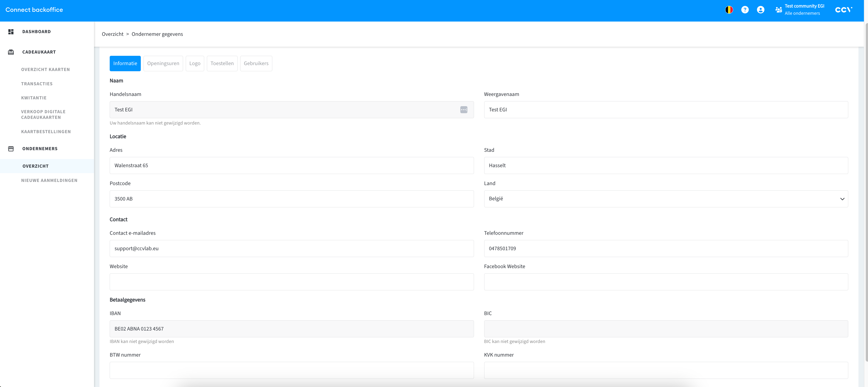
Task: Click the Ondernemers store icon
Action: point(11,149)
